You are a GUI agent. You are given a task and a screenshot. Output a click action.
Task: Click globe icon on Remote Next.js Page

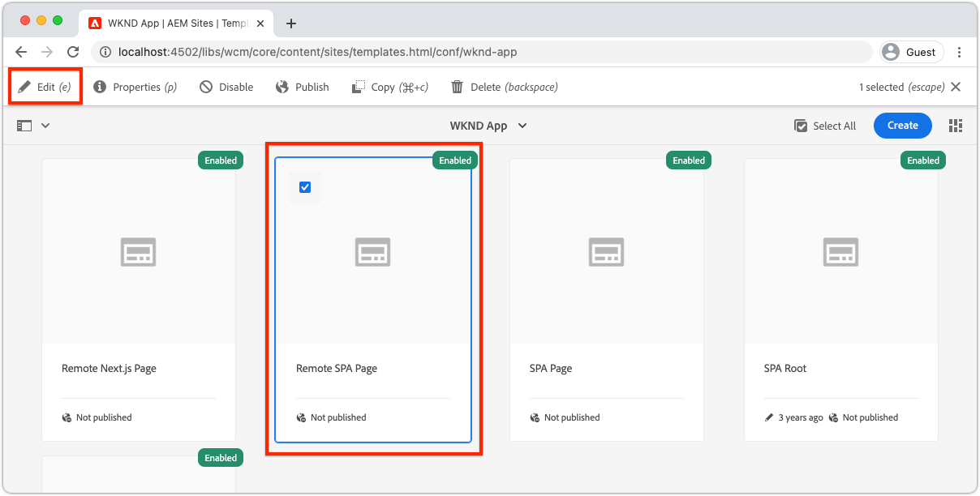click(67, 418)
